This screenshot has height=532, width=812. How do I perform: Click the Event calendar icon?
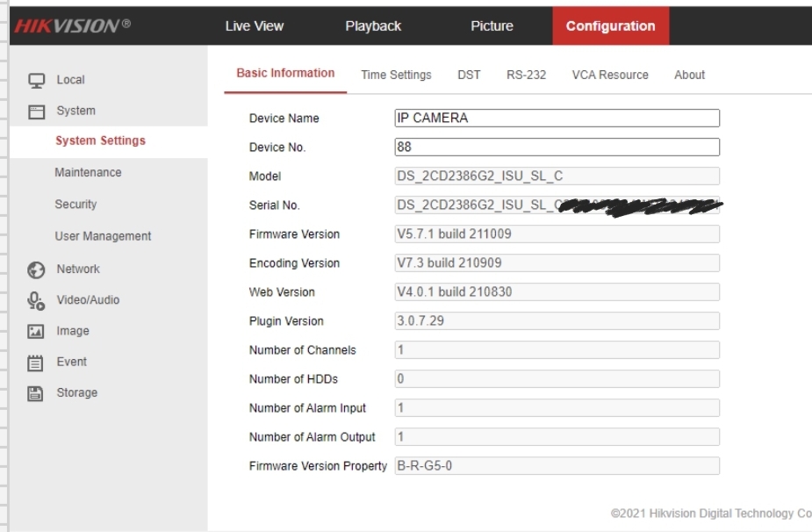[36, 362]
